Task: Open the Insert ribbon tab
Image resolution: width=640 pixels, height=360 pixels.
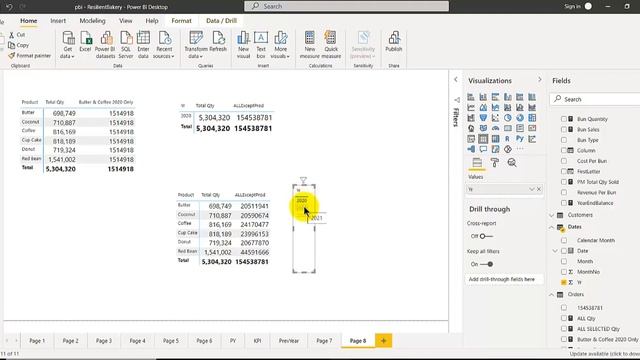Action: point(58,21)
